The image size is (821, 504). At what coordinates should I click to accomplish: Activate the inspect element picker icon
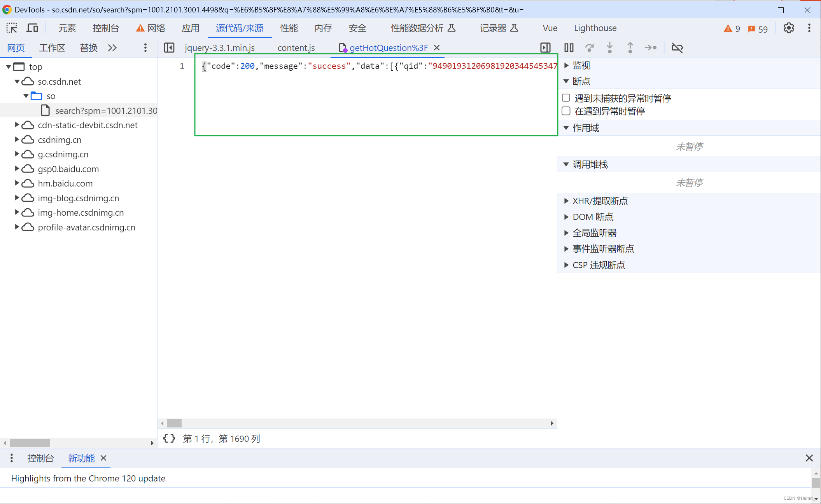[12, 28]
